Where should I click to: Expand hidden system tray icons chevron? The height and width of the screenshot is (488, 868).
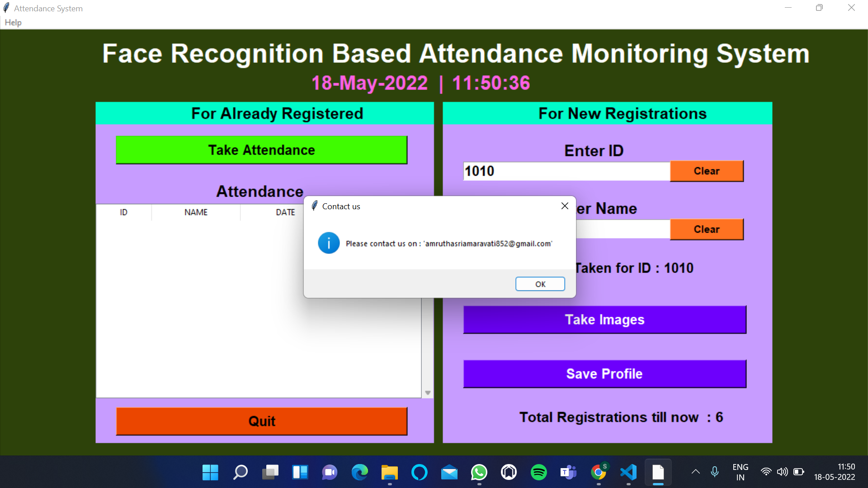695,472
